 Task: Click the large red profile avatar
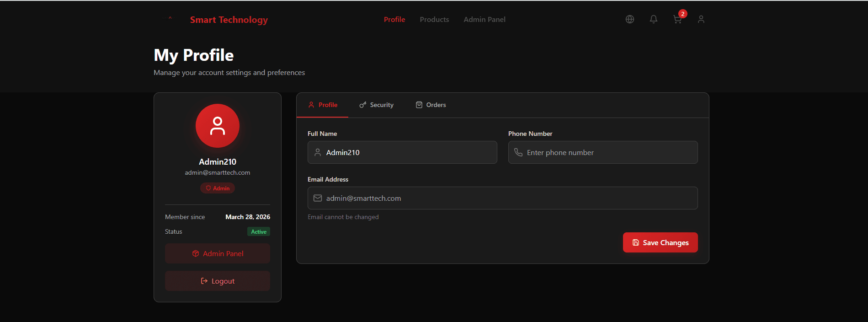[x=218, y=126]
